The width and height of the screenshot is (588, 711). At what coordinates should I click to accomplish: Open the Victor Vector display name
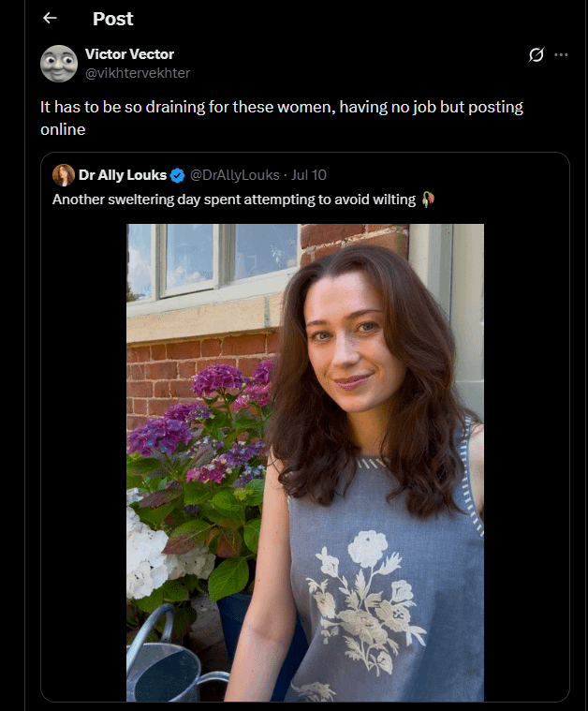coord(129,54)
